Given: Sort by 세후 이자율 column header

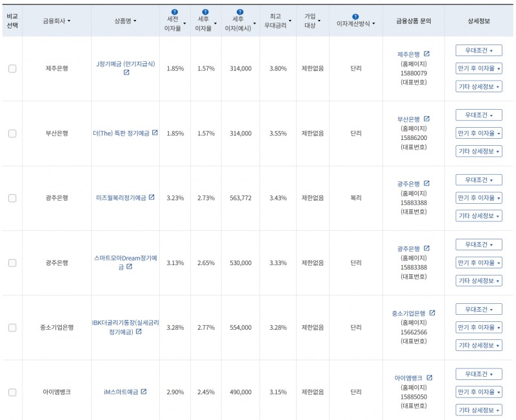Looking at the screenshot, I should (x=206, y=24).
